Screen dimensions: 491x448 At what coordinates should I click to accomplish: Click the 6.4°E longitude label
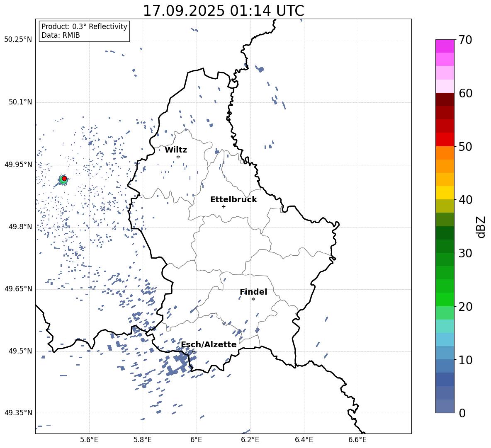304,440
